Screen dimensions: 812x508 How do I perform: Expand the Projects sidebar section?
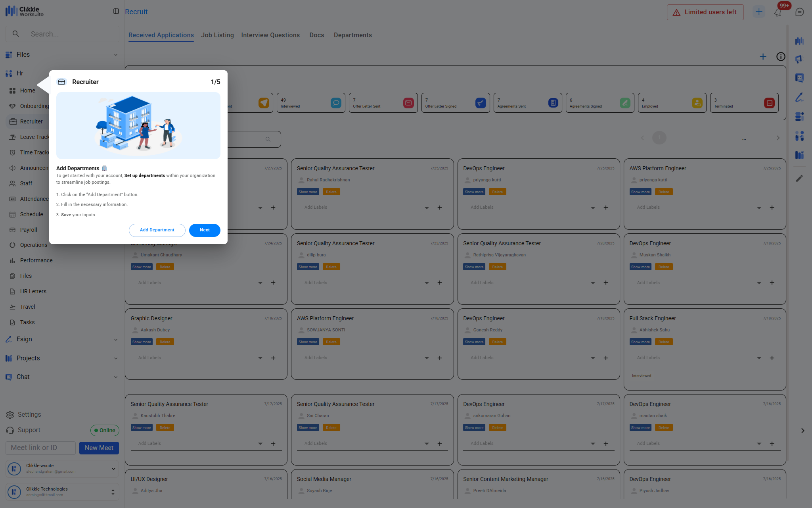click(115, 358)
